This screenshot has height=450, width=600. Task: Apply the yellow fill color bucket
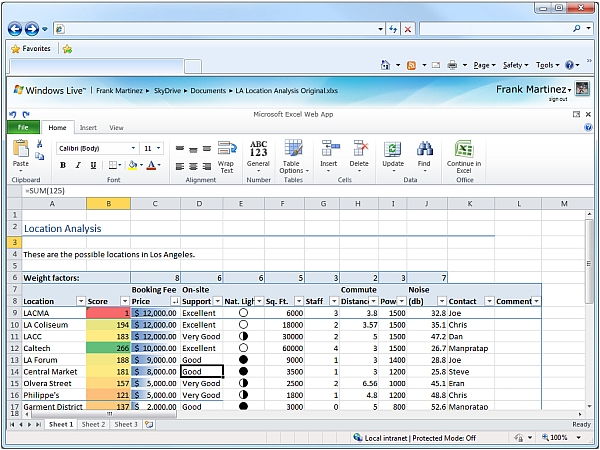pos(133,165)
